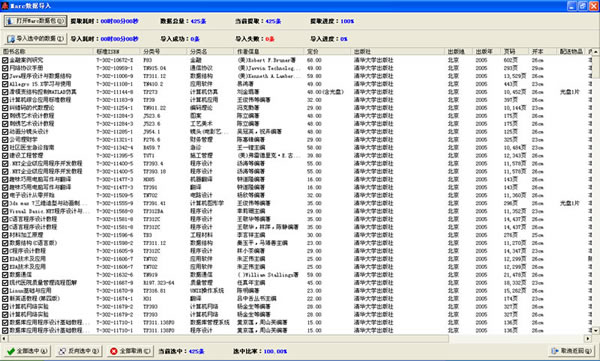600x361 pixels.
Task: Sort by the 出版年 column header
Action: [487, 51]
